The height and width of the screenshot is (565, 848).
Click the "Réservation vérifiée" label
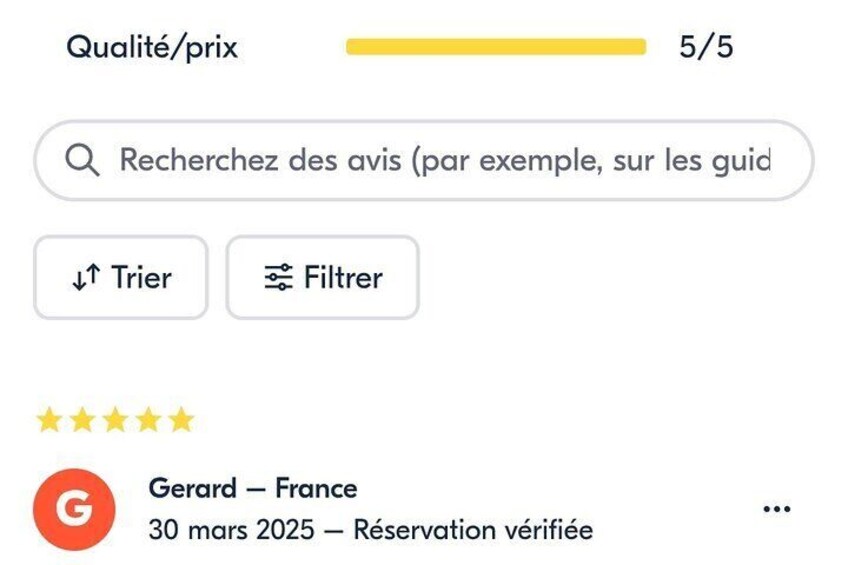tap(472, 529)
